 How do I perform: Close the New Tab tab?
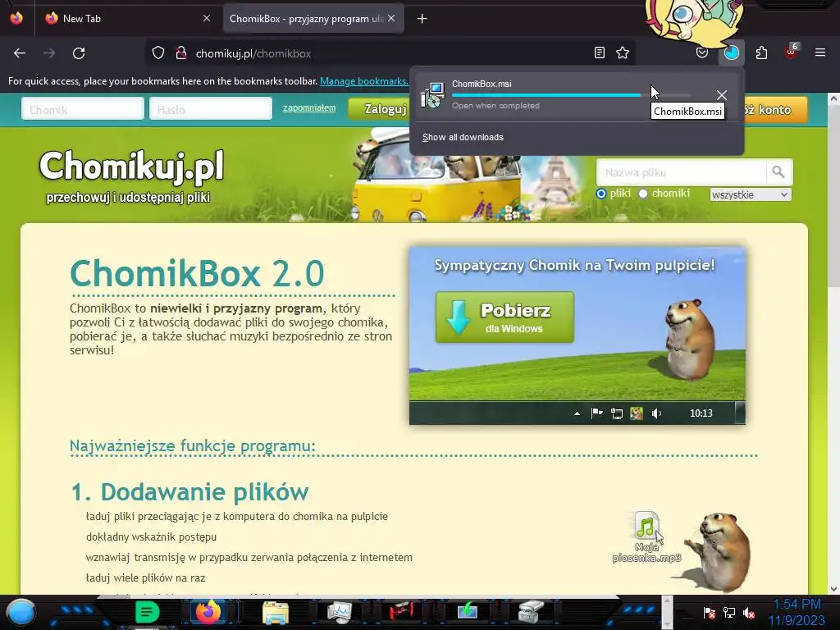pos(207,18)
